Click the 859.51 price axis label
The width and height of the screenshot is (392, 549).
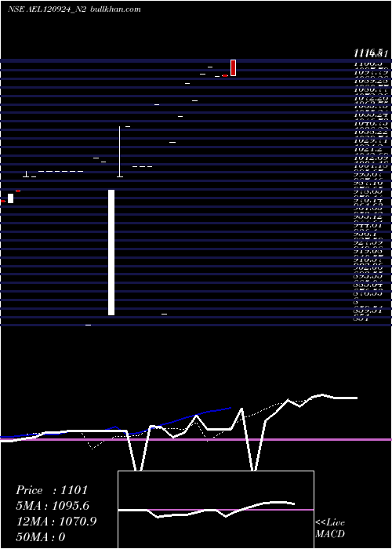pyautogui.click(x=368, y=311)
